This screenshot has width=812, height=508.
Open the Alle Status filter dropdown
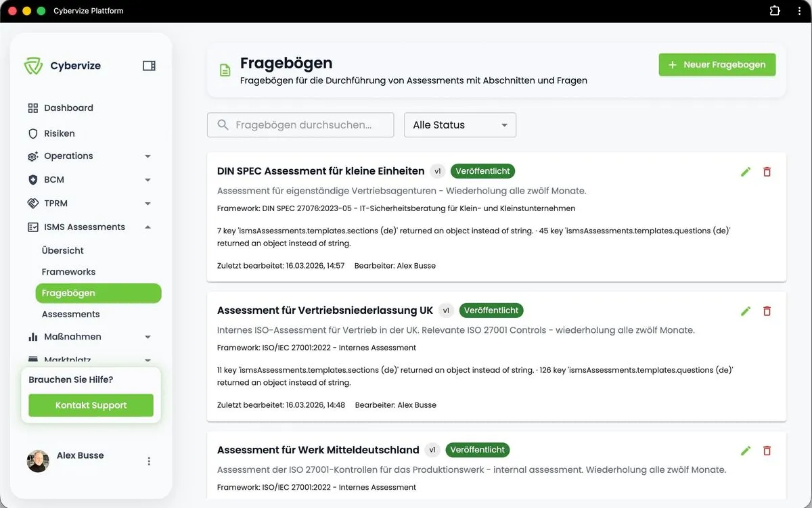click(459, 124)
